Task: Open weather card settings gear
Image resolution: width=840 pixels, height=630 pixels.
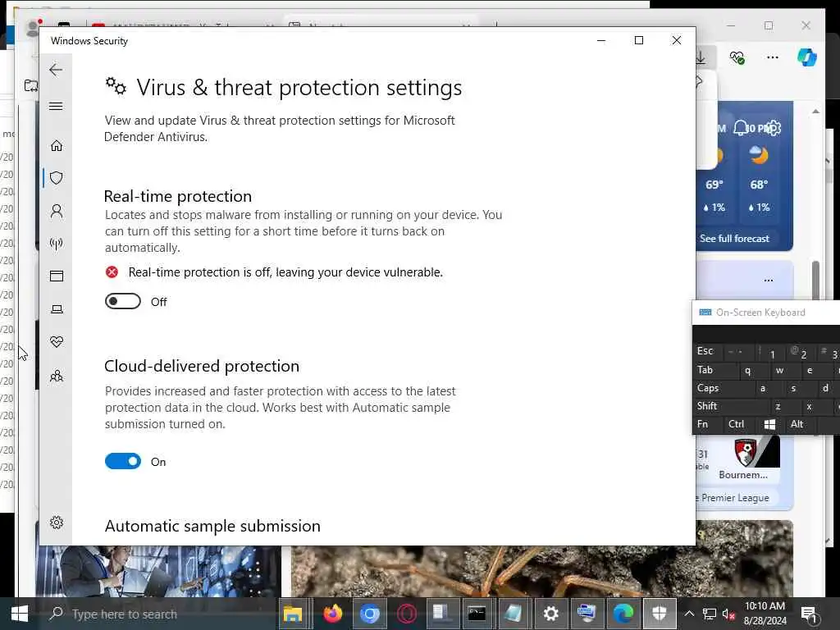Action: [x=773, y=128]
